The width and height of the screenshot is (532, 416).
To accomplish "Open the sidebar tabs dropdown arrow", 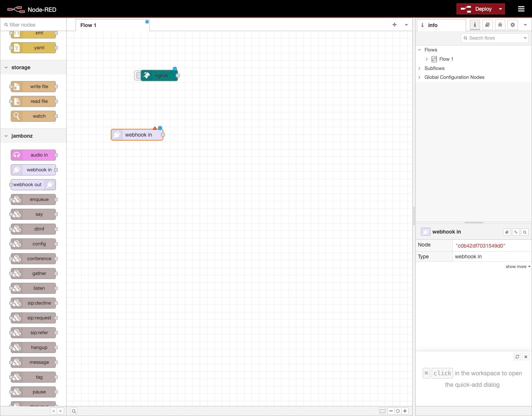I will tap(525, 25).
